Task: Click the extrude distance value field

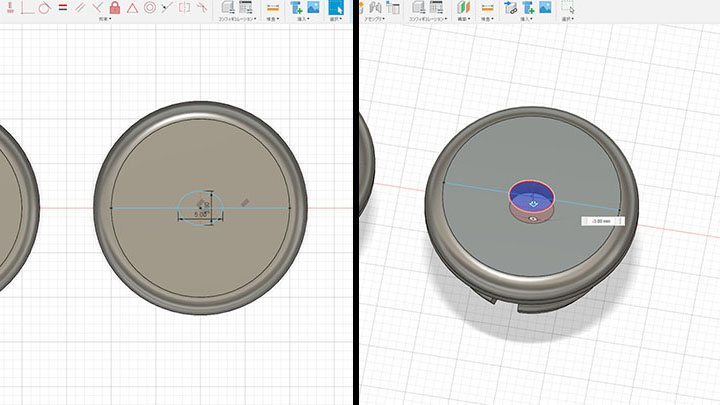Action: pos(602,221)
